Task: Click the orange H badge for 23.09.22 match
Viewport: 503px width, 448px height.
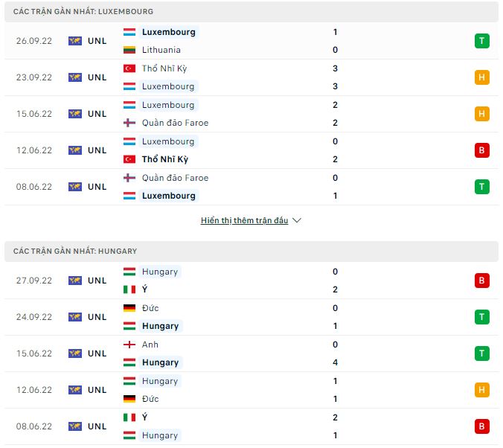Action: click(x=481, y=77)
